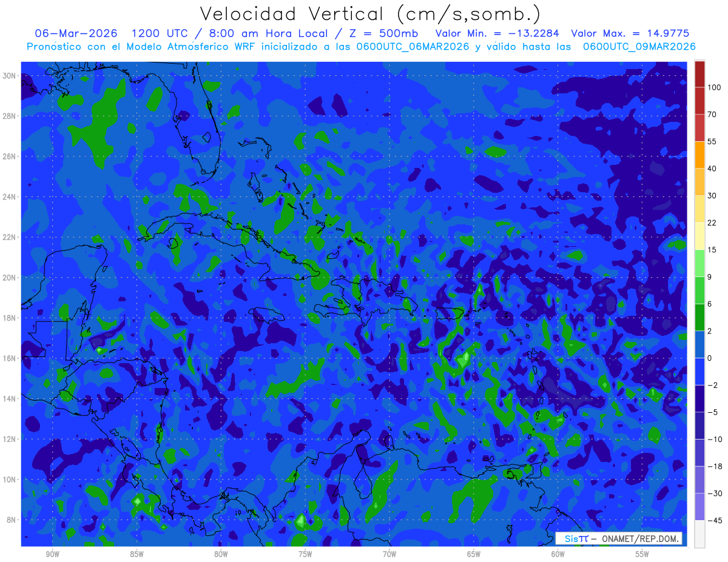Click the light green colorbar segment between 9 and 15
728x562 pixels.
699,263
